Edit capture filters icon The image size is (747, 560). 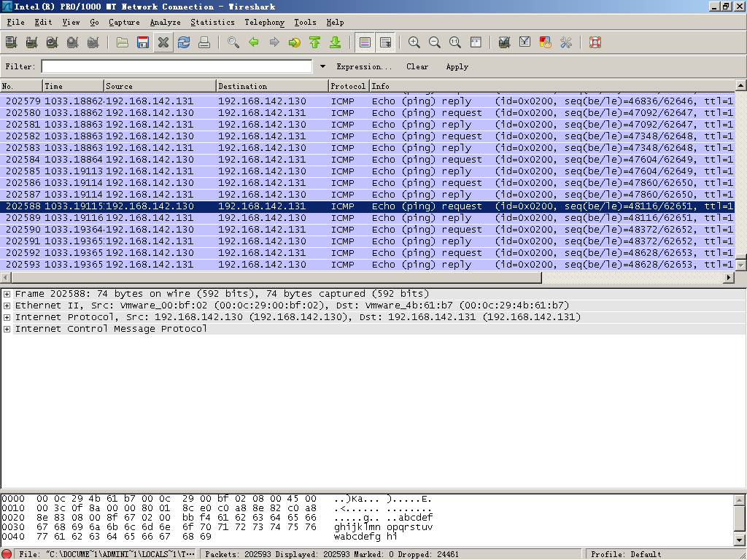[505, 42]
